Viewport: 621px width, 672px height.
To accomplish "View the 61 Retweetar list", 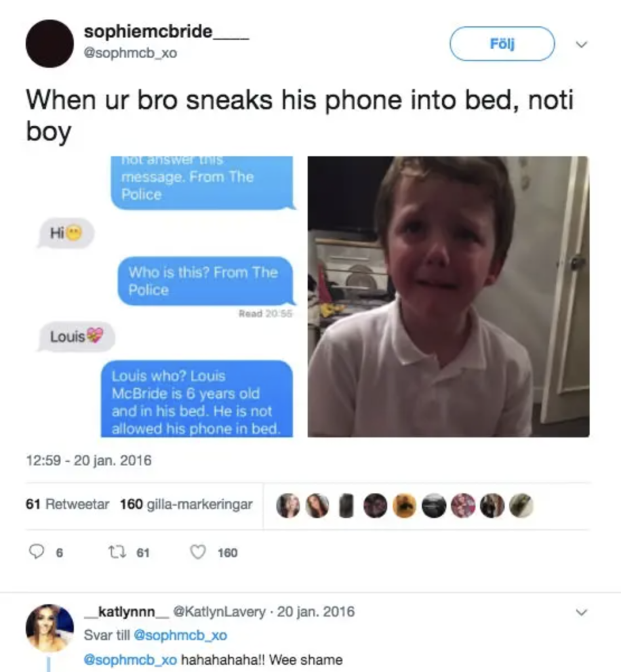I will point(68,504).
